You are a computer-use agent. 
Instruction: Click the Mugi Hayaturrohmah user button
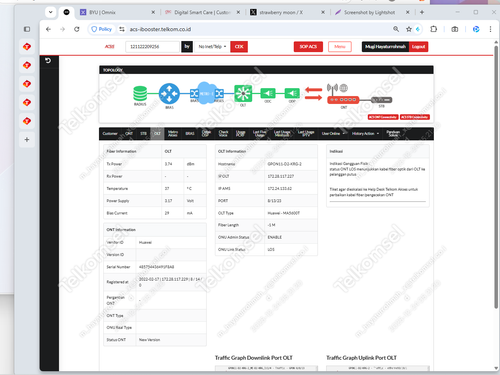[385, 47]
